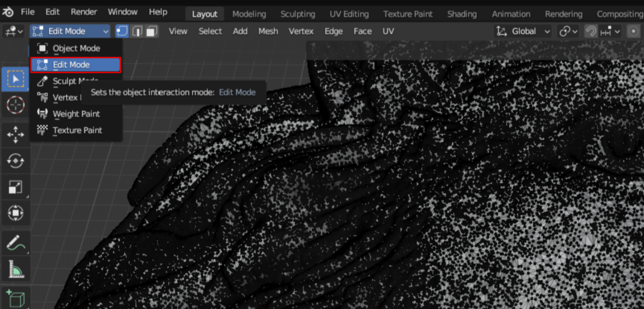Toggle the snap magnet button
This screenshot has width=644, height=309.
click(x=591, y=31)
